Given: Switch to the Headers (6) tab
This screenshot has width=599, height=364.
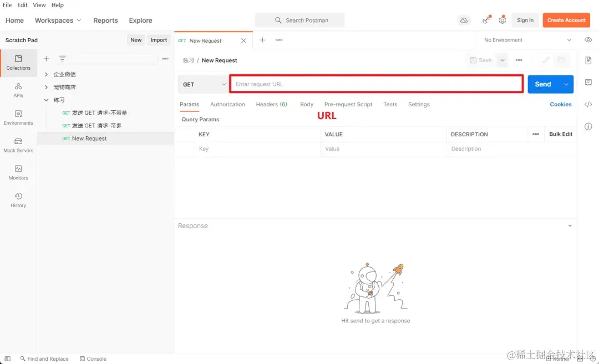Looking at the screenshot, I should [272, 104].
